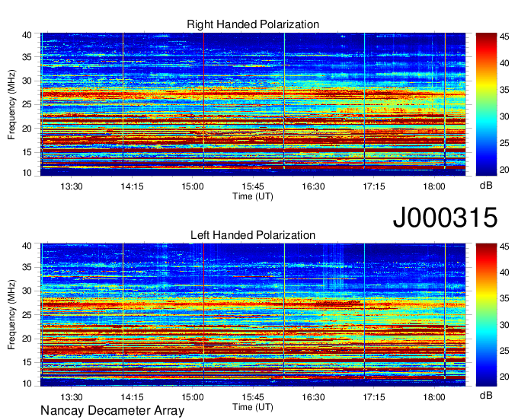This screenshot has width=518, height=420.
Task: Click 17:15 on the upper time axis
Action: click(373, 186)
